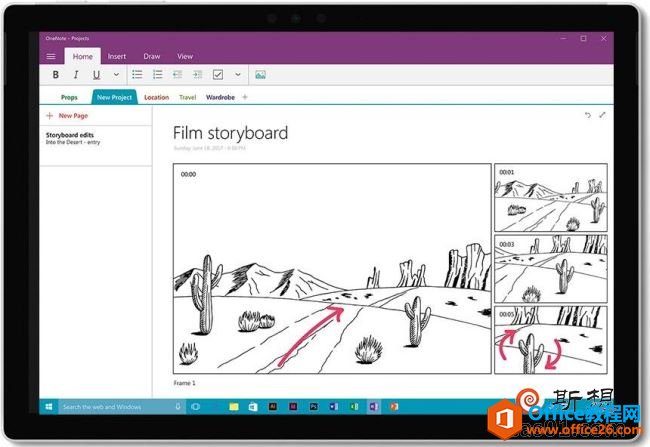Launch Photoshop from the taskbar
The height and width of the screenshot is (447, 650).
tap(314, 407)
